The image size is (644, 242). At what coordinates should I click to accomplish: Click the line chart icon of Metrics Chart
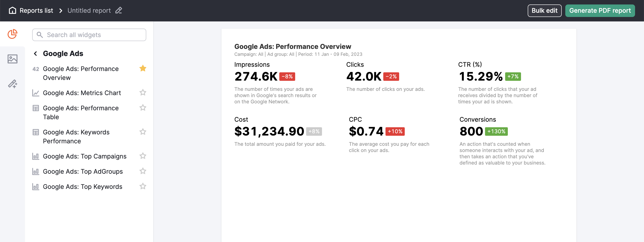coord(36,93)
